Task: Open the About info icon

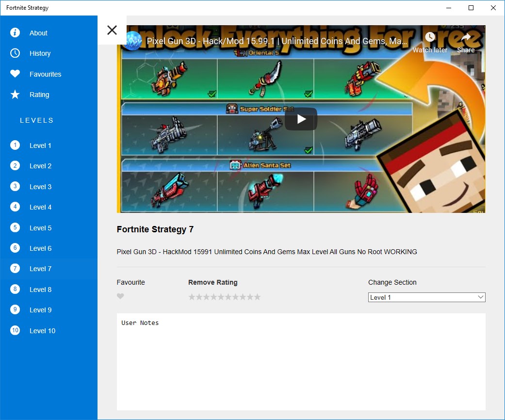Action: (15, 32)
